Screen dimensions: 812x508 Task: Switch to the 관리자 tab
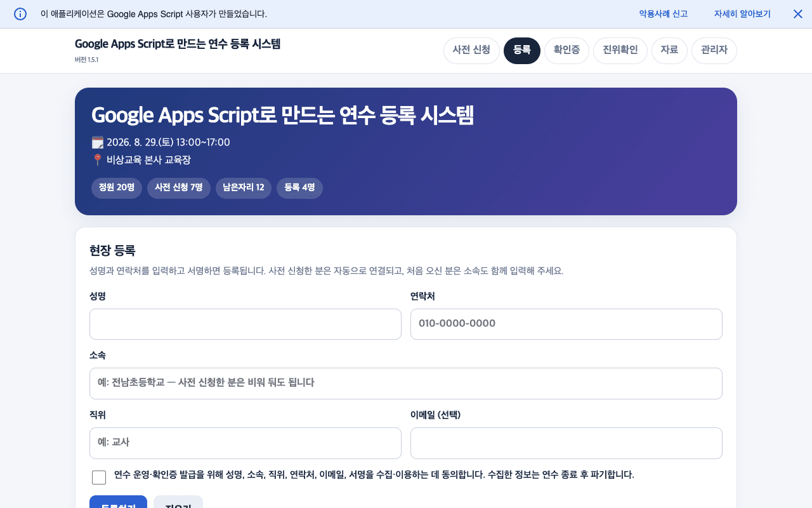(x=714, y=51)
